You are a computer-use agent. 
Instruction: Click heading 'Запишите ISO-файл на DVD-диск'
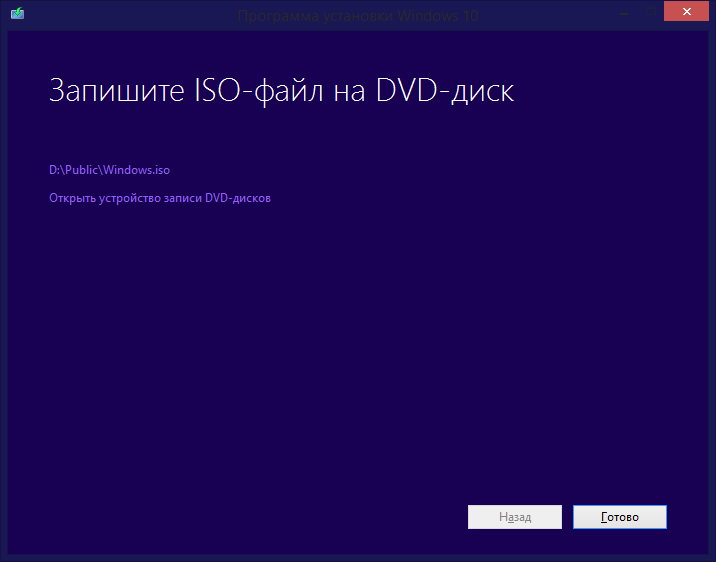pyautogui.click(x=281, y=90)
